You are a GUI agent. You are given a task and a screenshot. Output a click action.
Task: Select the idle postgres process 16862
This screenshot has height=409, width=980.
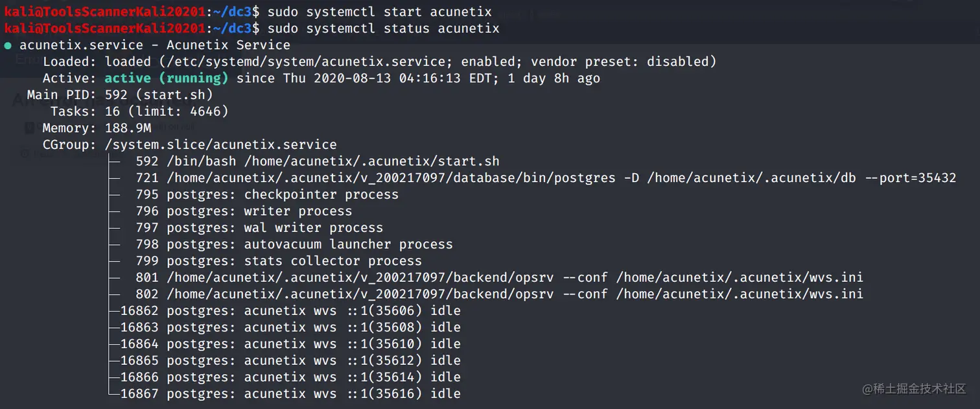coord(290,310)
